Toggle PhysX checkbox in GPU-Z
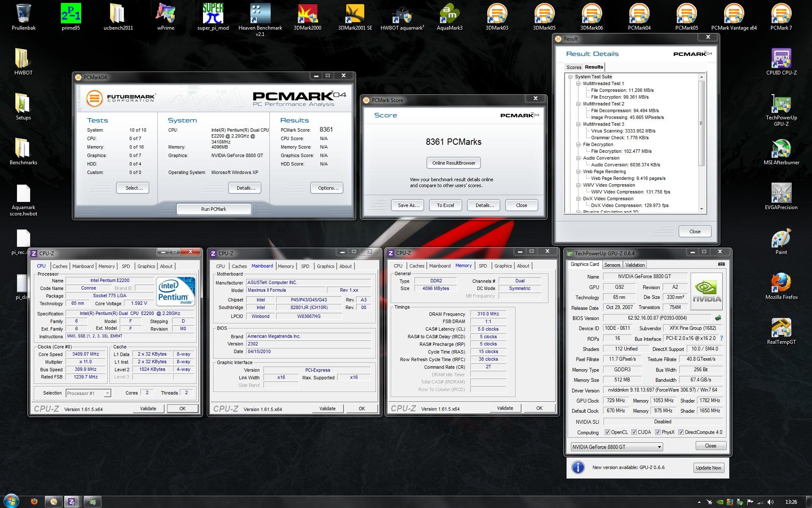The height and width of the screenshot is (508, 812). 658,432
